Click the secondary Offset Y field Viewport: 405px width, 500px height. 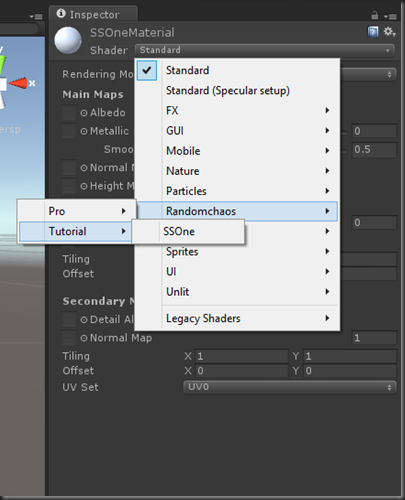point(350,371)
